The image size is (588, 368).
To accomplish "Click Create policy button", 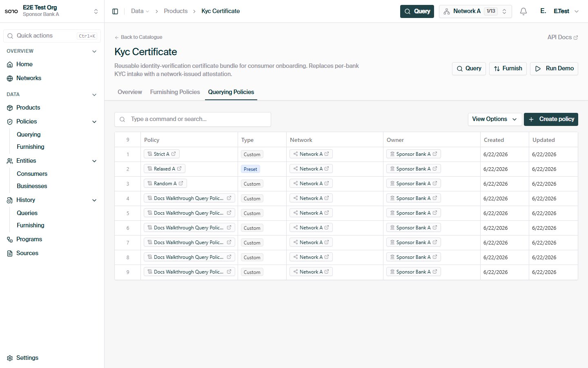I will tap(551, 119).
